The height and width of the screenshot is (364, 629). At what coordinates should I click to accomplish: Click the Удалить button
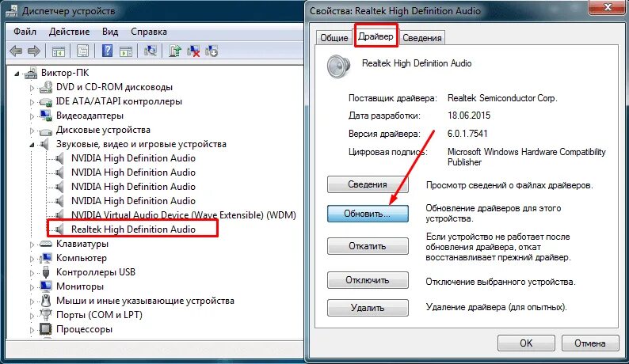368,308
